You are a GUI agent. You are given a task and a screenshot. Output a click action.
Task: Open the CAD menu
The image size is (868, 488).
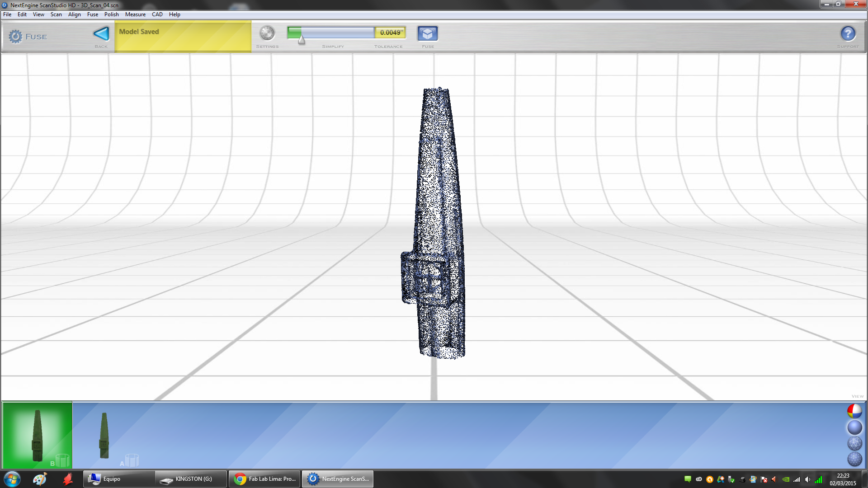(x=157, y=14)
